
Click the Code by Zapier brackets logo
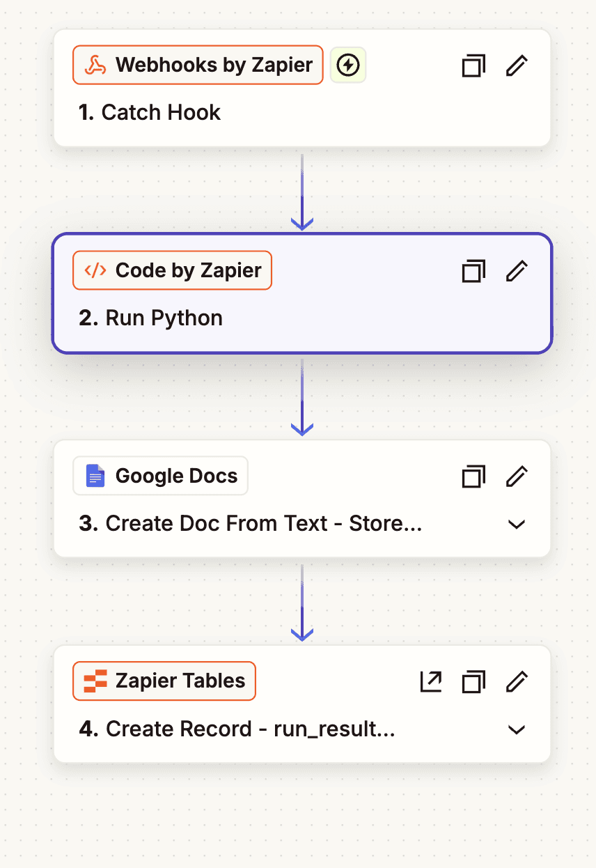tap(95, 270)
